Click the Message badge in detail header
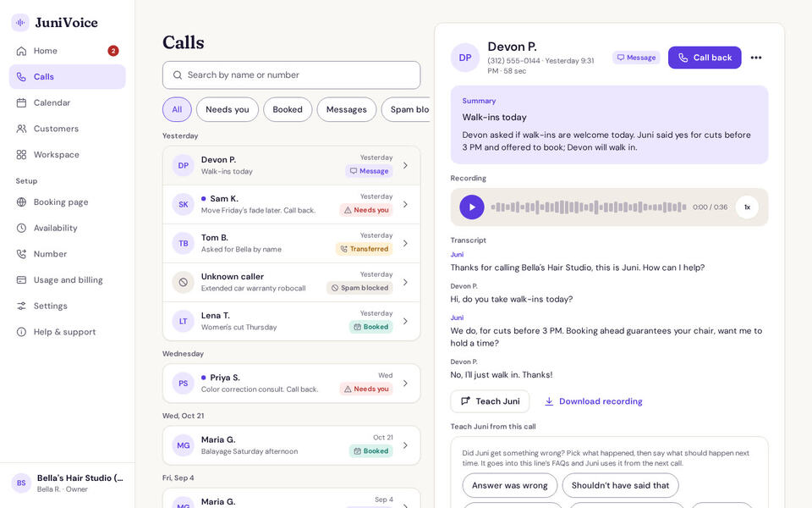This screenshot has width=812, height=508. tap(636, 58)
